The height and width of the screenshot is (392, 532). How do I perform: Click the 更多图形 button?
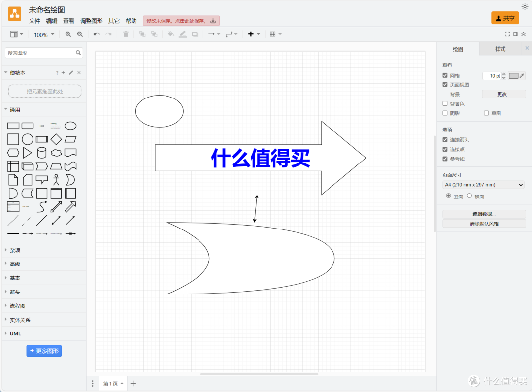tap(44, 351)
